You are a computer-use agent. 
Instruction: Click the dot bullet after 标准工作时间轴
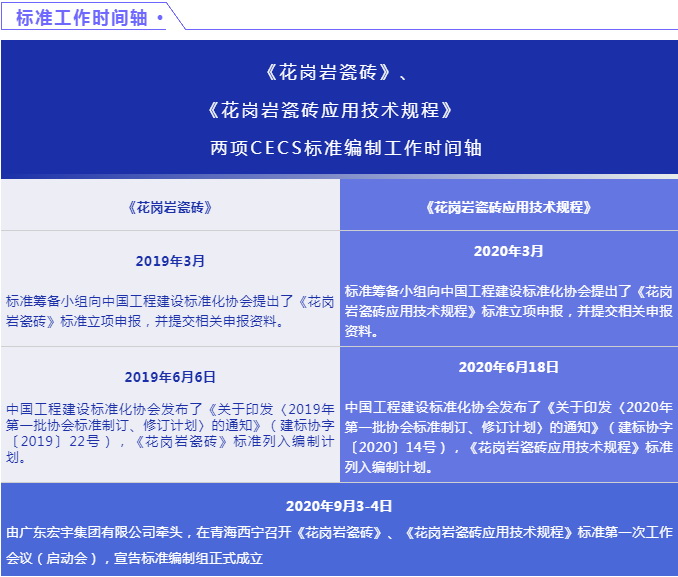(160, 17)
